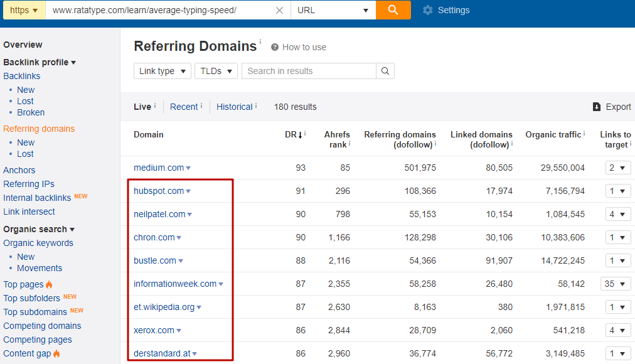
Task: Collapse the Backlink profile section
Action: point(40,62)
